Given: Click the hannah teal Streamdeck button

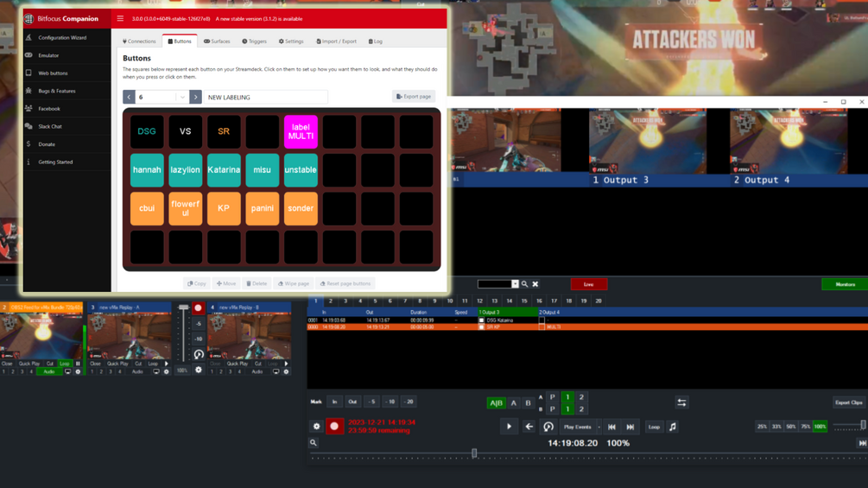Looking at the screenshot, I should 147,170.
